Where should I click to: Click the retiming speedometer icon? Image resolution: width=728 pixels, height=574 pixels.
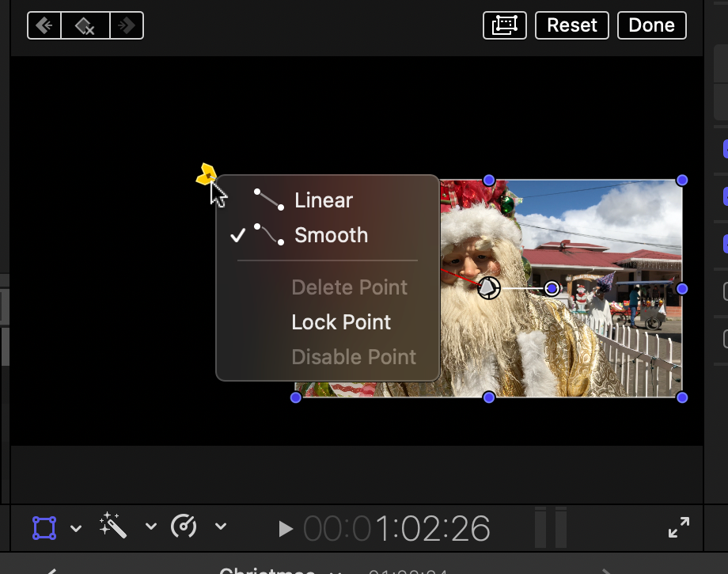tap(184, 526)
